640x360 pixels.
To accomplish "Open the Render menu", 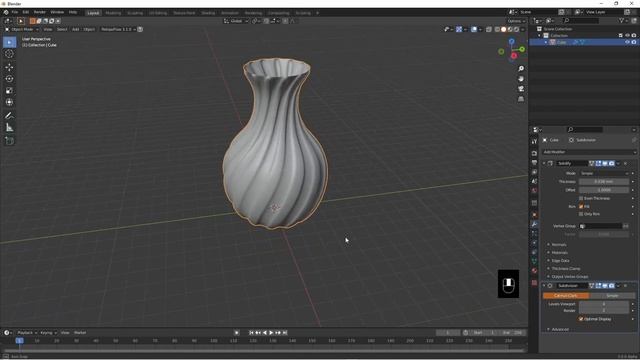I will click(40, 12).
